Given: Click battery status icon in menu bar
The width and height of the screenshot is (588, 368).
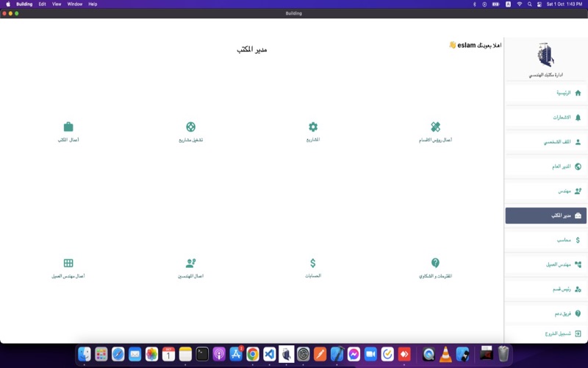Looking at the screenshot, I should 495,4.
